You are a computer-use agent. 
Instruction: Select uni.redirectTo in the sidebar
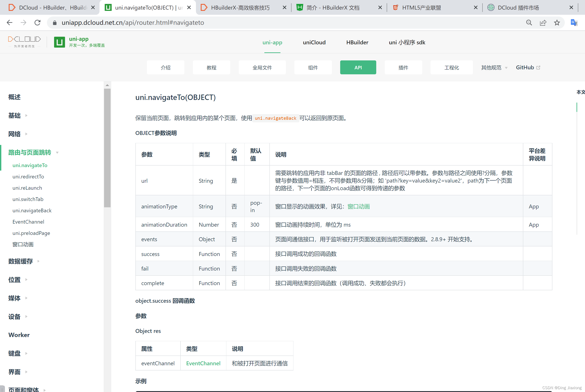(x=28, y=176)
